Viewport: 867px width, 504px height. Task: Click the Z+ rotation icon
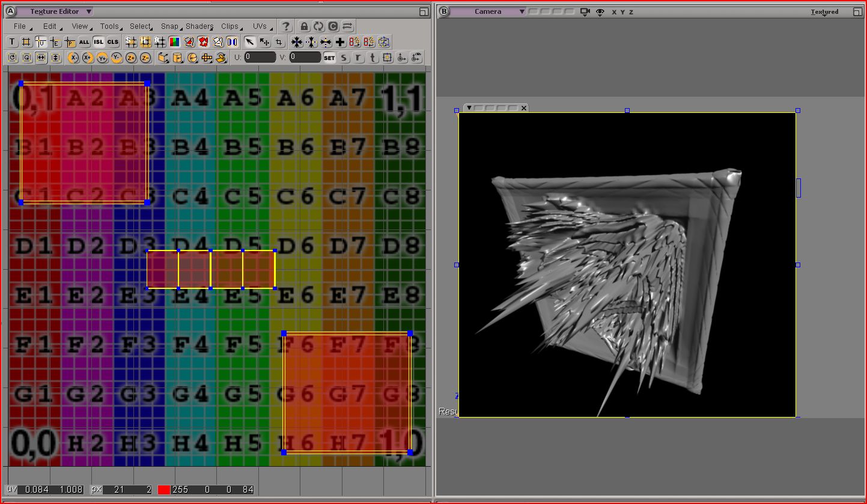pyautogui.click(x=132, y=57)
